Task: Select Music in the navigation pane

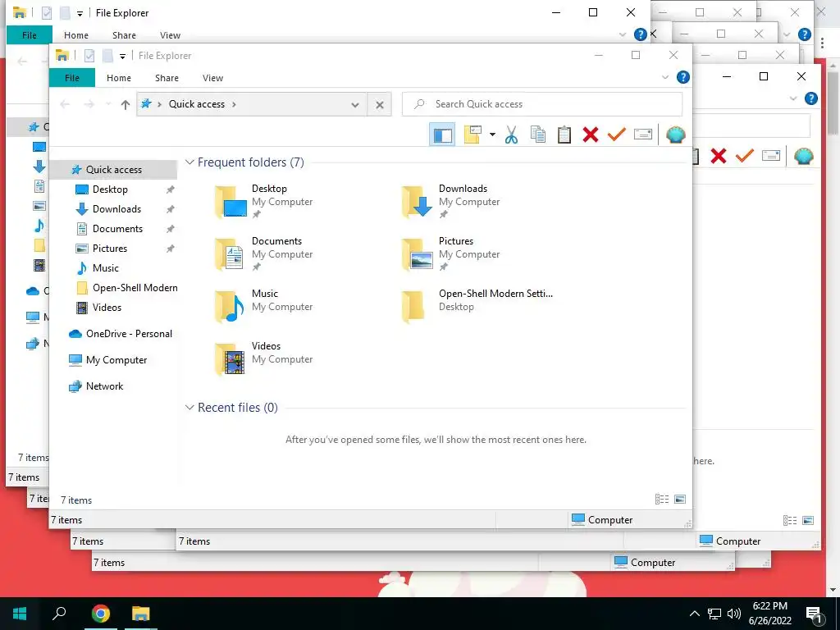Action: point(106,268)
